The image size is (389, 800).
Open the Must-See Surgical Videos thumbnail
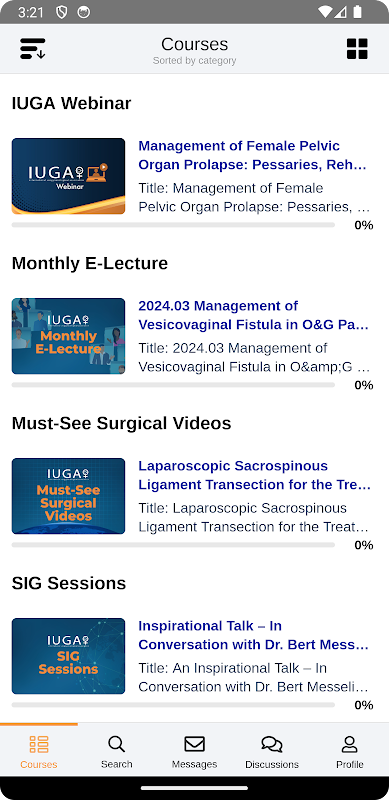68,496
